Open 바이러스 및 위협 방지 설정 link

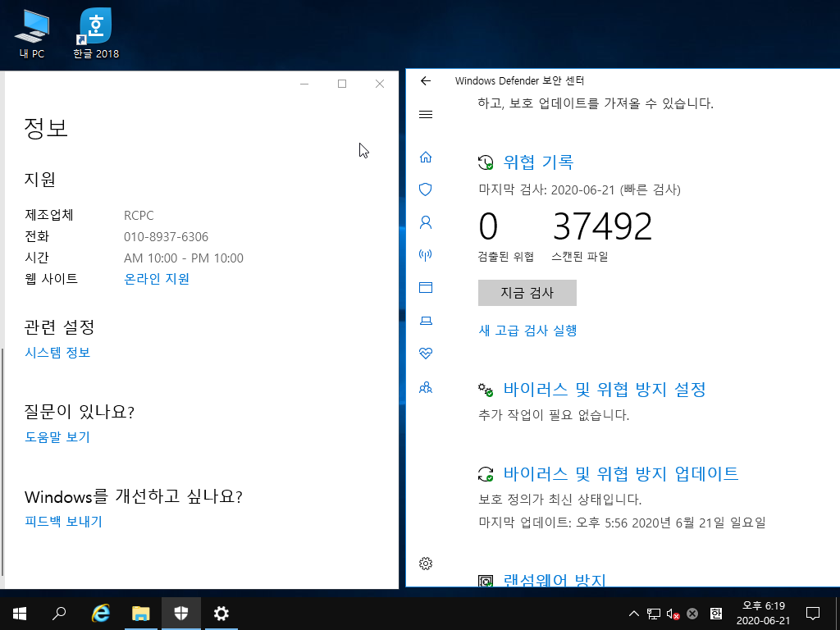(x=605, y=390)
